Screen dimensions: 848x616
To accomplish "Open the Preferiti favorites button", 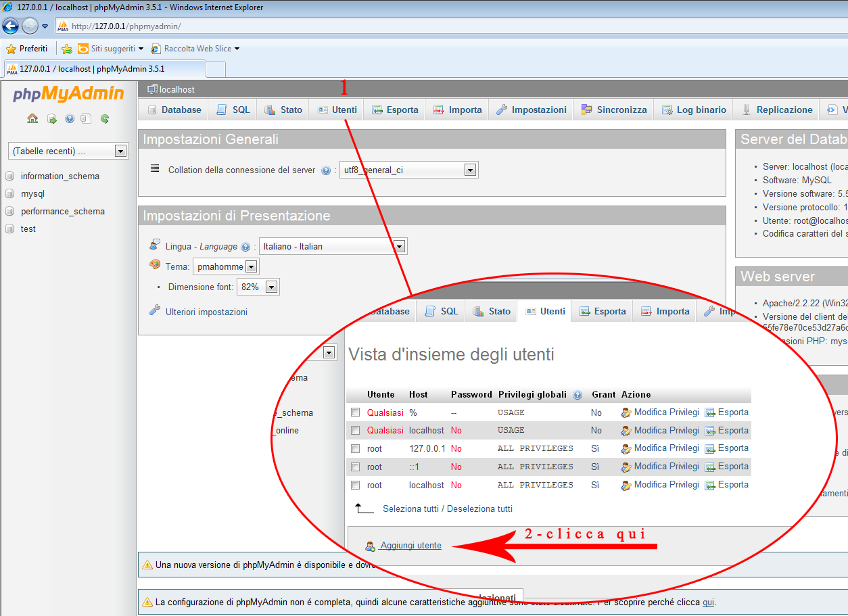I will pos(27,49).
